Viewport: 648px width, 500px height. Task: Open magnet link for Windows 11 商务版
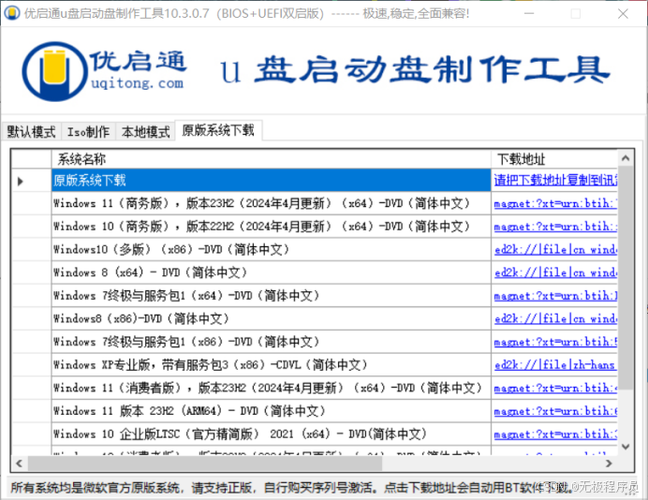tap(555, 203)
